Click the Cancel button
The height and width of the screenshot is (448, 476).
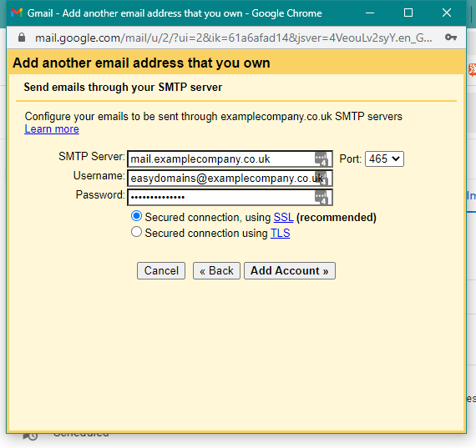point(161,270)
